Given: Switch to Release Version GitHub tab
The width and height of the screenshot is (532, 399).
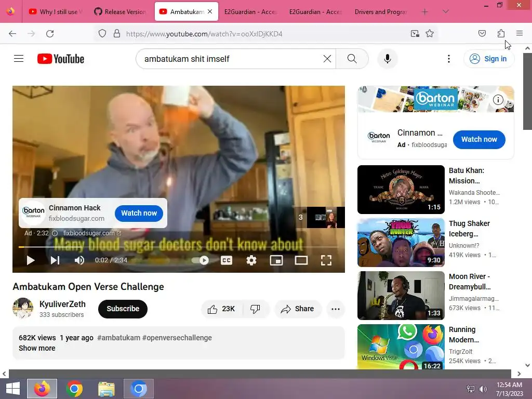Looking at the screenshot, I should click(x=121, y=11).
